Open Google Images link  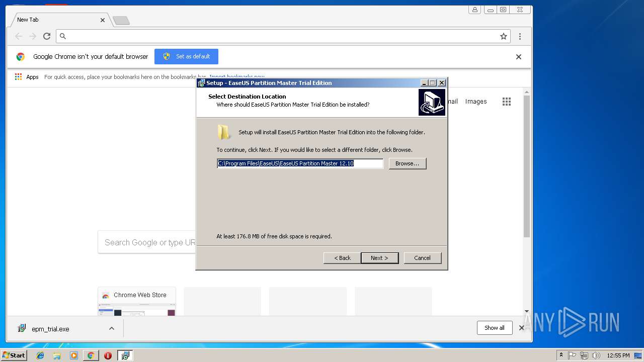tap(476, 102)
